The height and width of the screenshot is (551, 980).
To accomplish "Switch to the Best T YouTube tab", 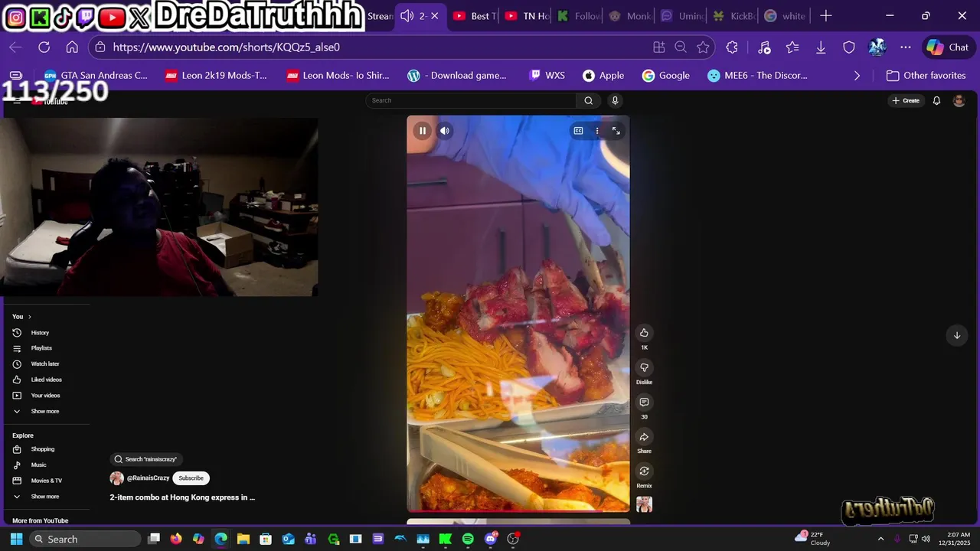I will [474, 16].
